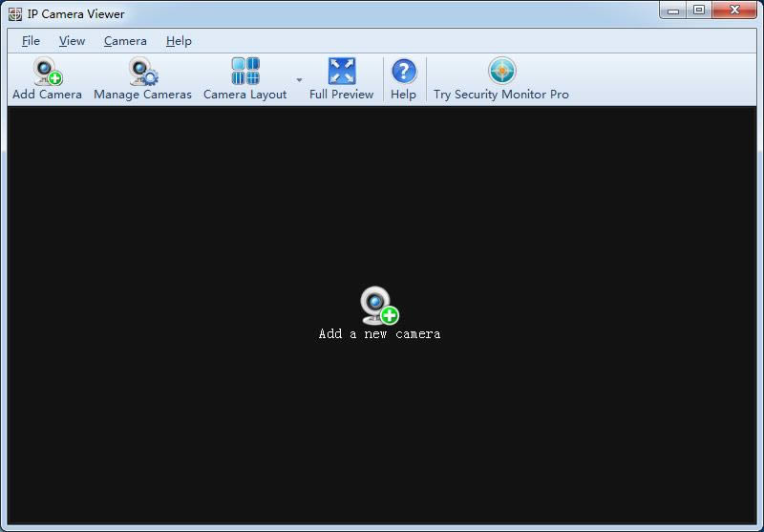Click the Try Security Monitor Pro icon
Screen dimensions: 764x532
coord(502,71)
